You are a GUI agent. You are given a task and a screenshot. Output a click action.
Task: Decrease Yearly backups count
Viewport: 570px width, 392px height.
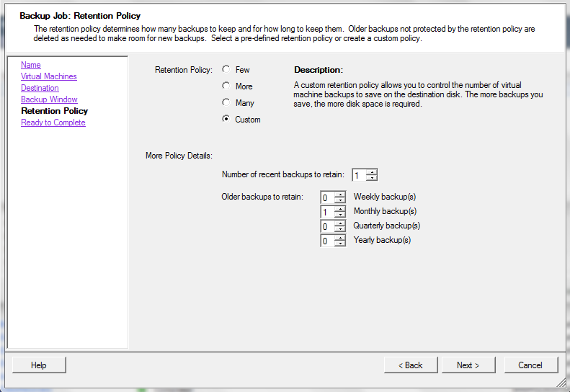(340, 244)
